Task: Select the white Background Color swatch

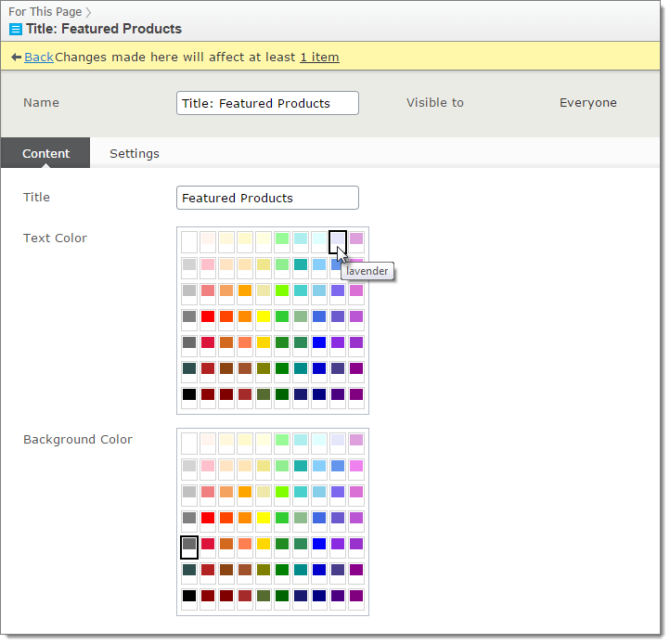Action: pos(189,442)
